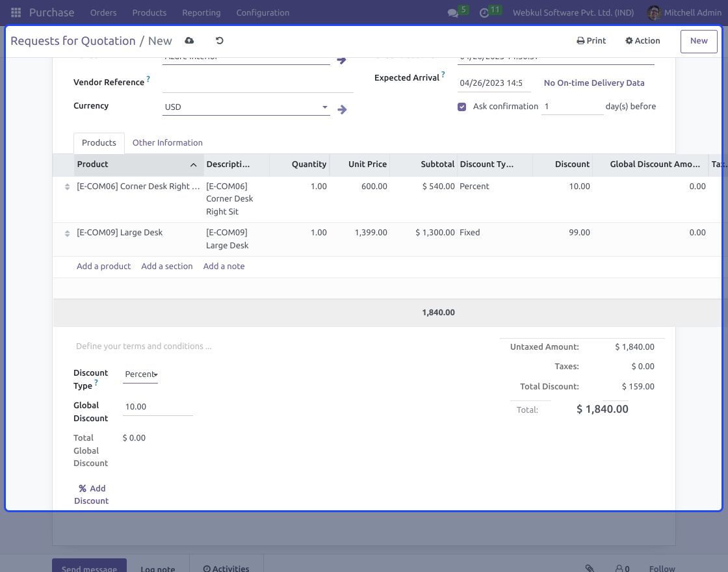Click the Discount column header
The width and height of the screenshot is (728, 572).
pyautogui.click(x=563, y=164)
